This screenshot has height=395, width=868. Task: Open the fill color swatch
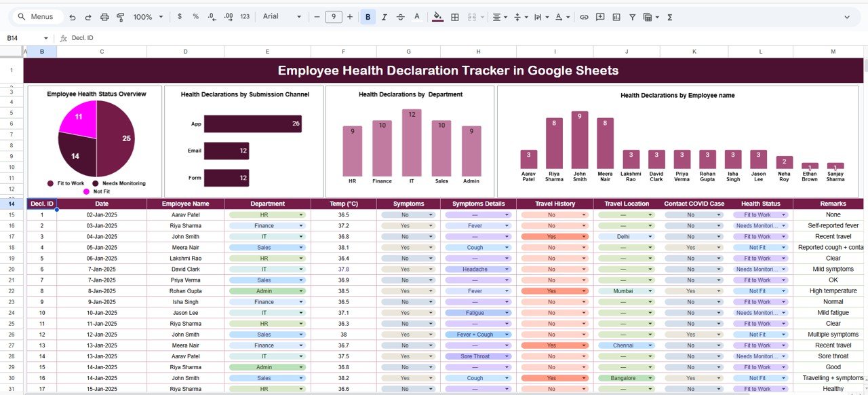click(x=437, y=17)
